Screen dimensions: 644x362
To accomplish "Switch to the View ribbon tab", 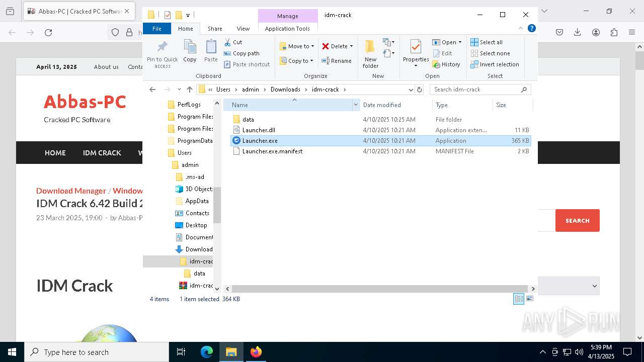I will click(243, 29).
